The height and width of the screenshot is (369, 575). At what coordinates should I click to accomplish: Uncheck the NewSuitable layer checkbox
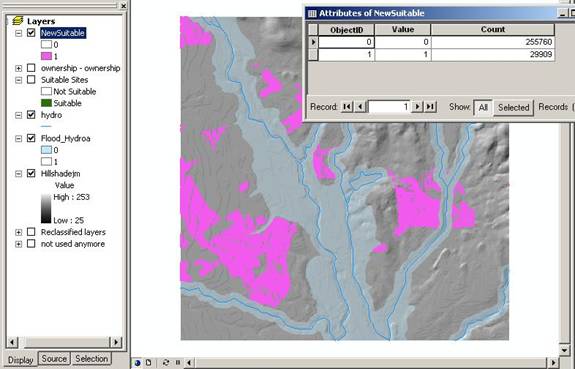tap(31, 33)
